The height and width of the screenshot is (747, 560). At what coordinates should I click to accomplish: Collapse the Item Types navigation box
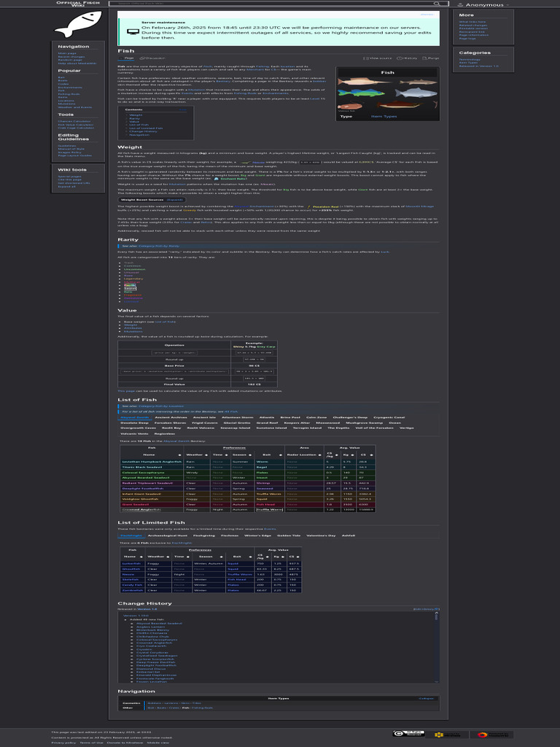coord(427,698)
